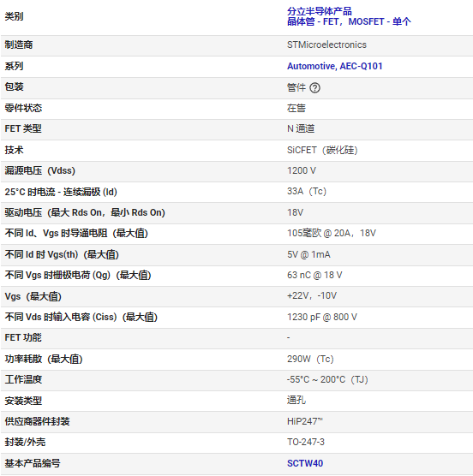Screen dimensions: 473x476
Task: Click the STMicroelectronics manufacturer value
Action: point(326,45)
